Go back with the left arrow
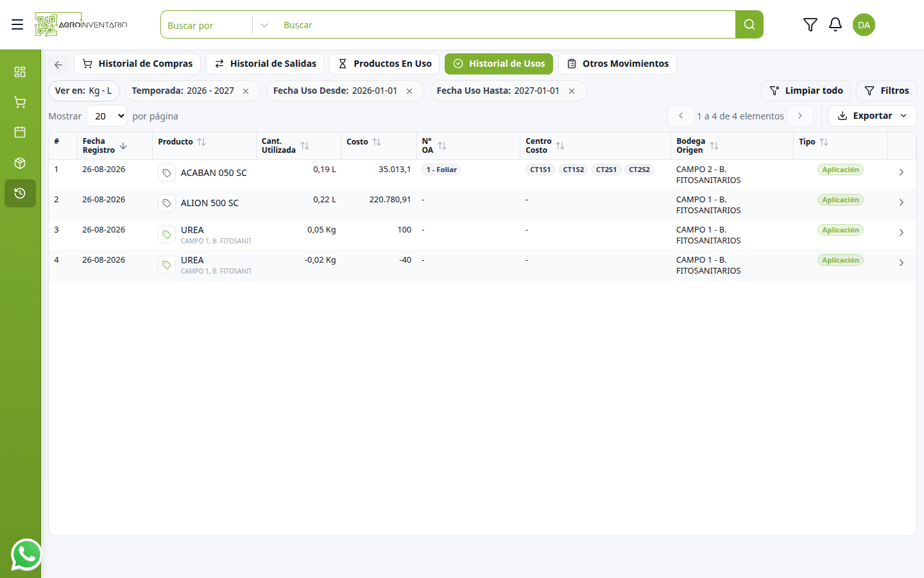The image size is (924, 578). (x=58, y=64)
